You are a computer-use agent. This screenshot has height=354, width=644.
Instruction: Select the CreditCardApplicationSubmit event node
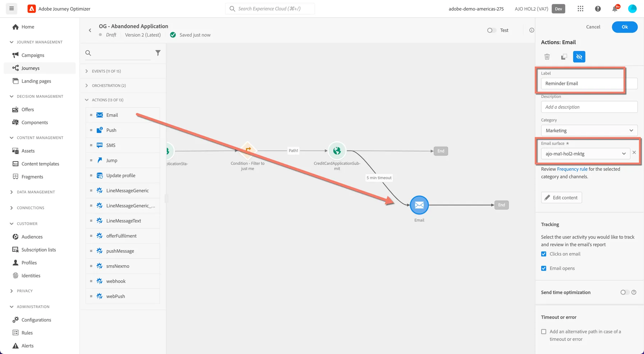[337, 151]
